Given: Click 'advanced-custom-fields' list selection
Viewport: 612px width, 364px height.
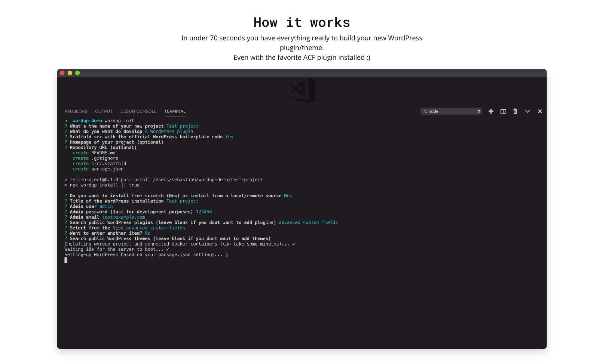Looking at the screenshot, I should coord(156,228).
